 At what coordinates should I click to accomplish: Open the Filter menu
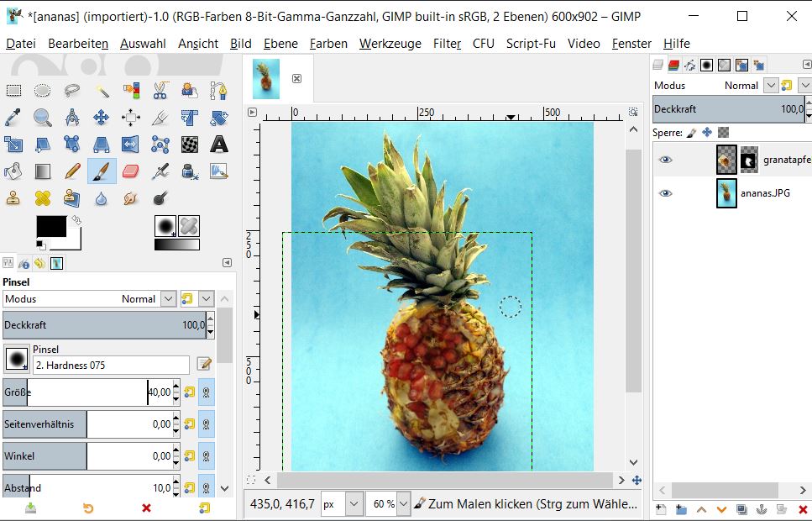click(x=447, y=44)
